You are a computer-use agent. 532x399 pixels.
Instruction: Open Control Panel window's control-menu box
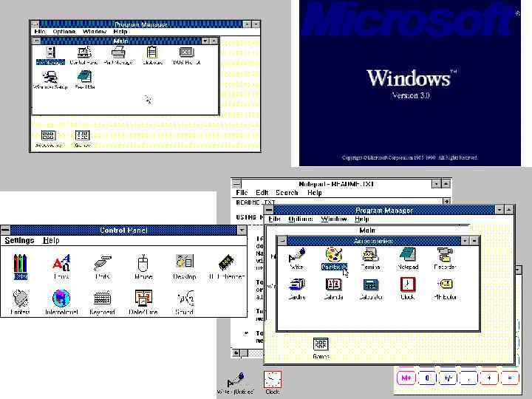(x=5, y=230)
